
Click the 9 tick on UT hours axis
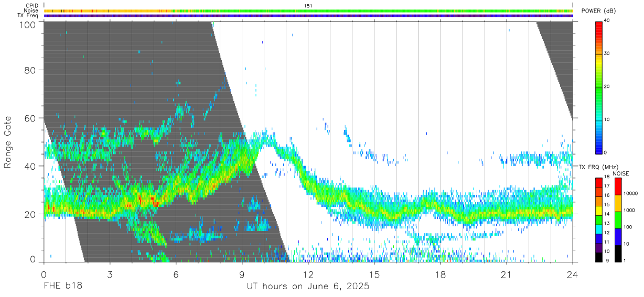point(242,275)
